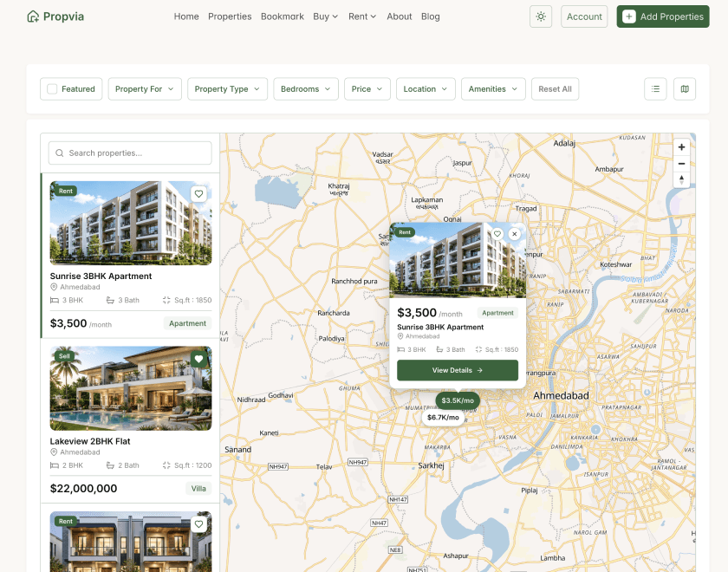Close the map property popup
Image resolution: width=728 pixels, height=572 pixels.
click(x=515, y=234)
